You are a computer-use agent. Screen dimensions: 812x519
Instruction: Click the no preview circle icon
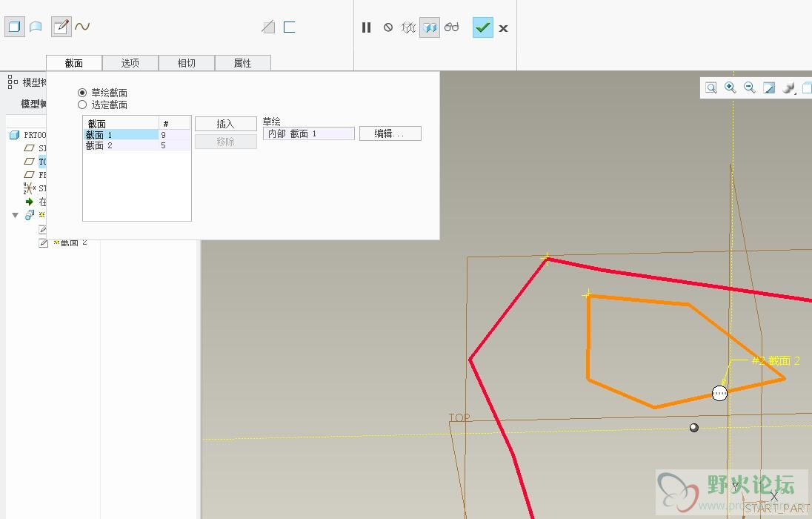[388, 27]
